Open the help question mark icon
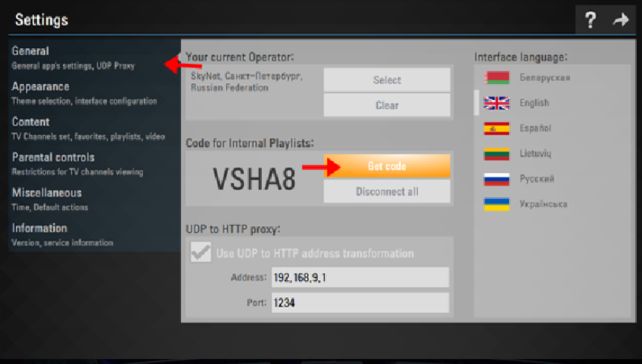The image size is (642, 364). click(x=590, y=19)
